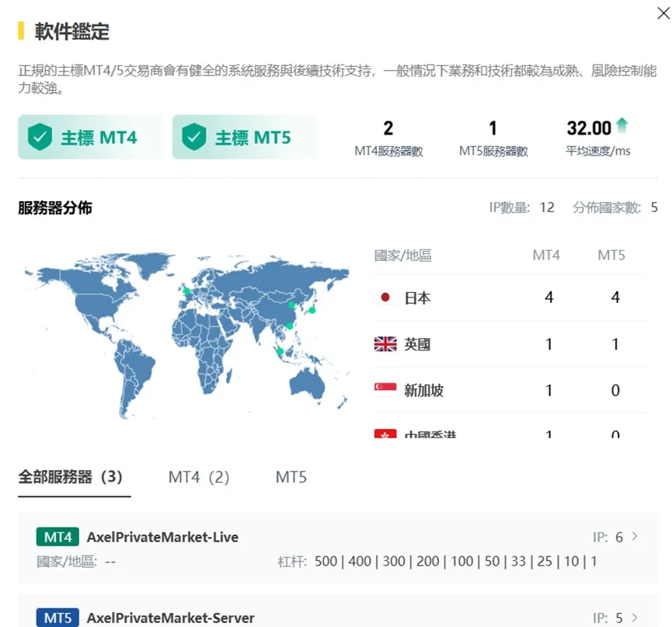Select the AxelPrivateMarket-Live server name

tap(162, 537)
